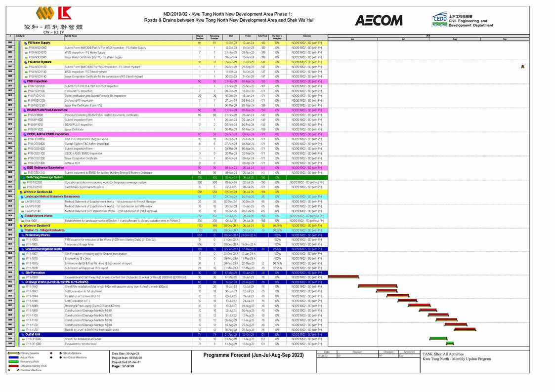The width and height of the screenshot is (555, 392).
Task: Click the Finish column header
Action: point(248,37)
